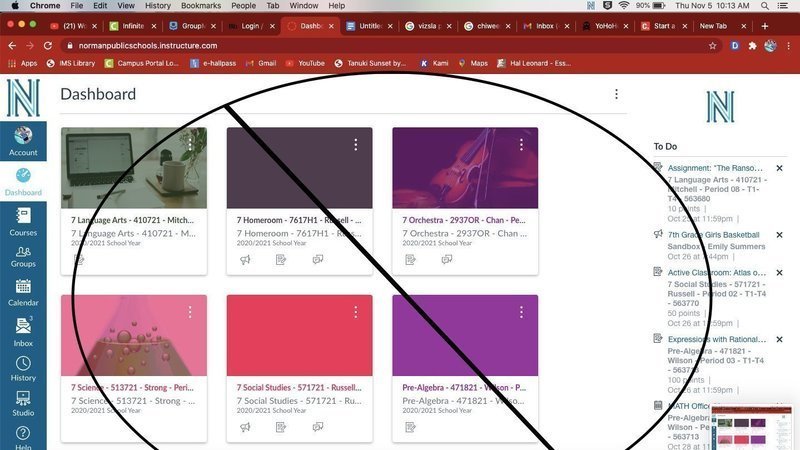The image size is (800, 450).
Task: Open 7 Language Arts assignments icon
Action: [79, 260]
